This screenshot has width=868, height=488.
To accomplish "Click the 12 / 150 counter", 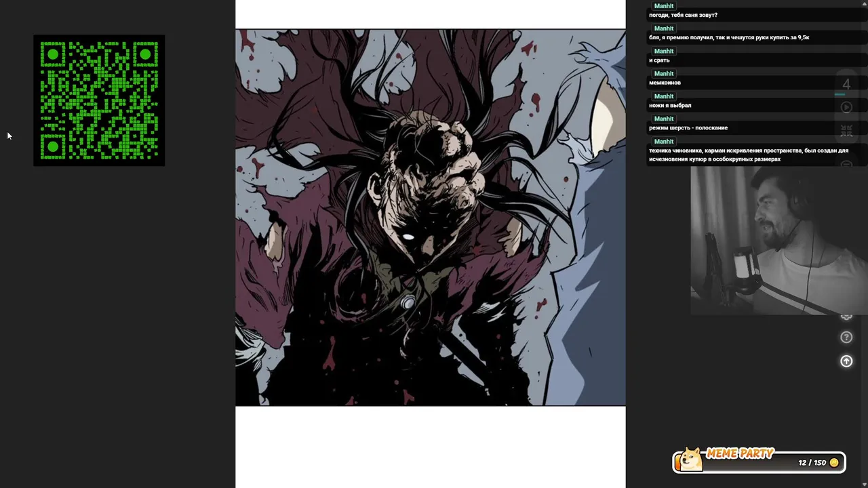I will (x=812, y=463).
